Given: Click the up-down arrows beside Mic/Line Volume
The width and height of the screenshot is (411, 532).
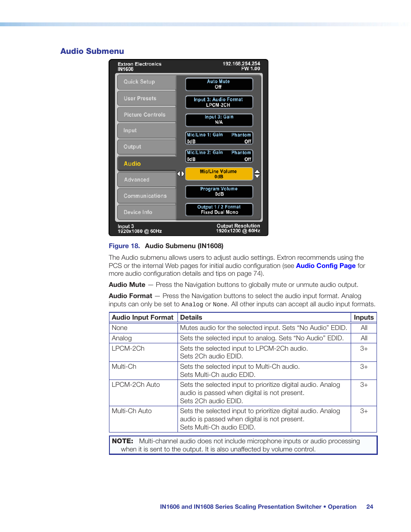Looking at the screenshot, I should 257,174.
